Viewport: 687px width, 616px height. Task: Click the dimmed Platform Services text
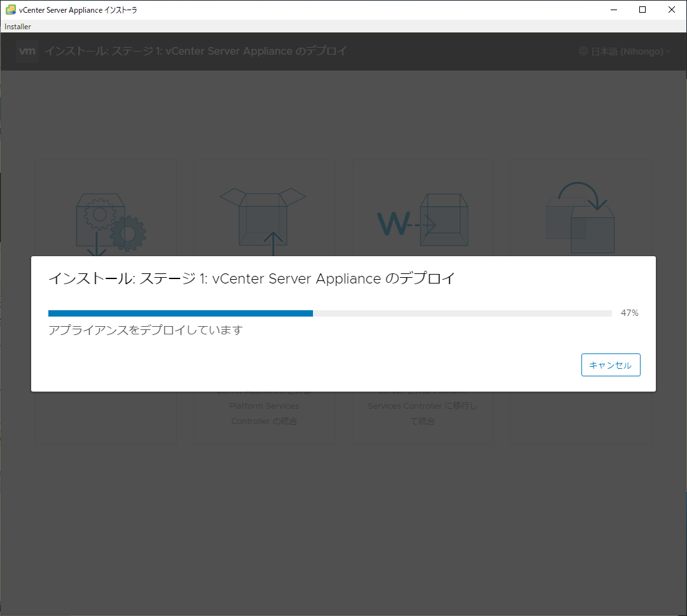pyautogui.click(x=264, y=406)
